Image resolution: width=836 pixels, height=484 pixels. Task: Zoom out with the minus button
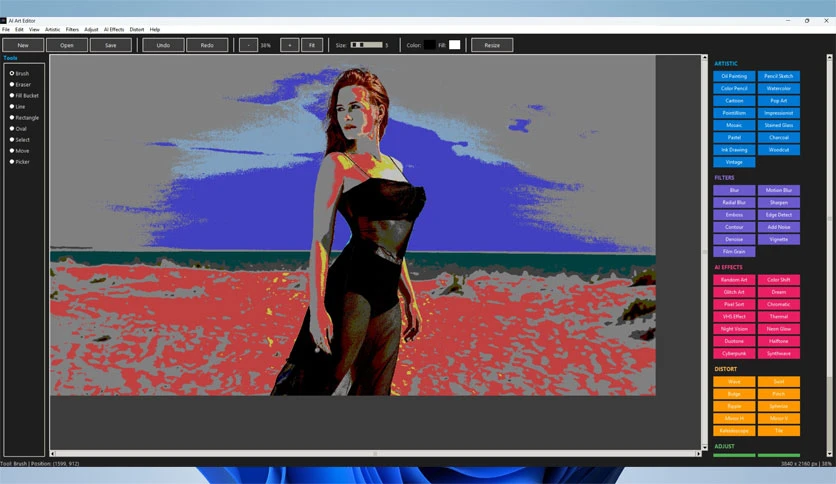pyautogui.click(x=248, y=45)
